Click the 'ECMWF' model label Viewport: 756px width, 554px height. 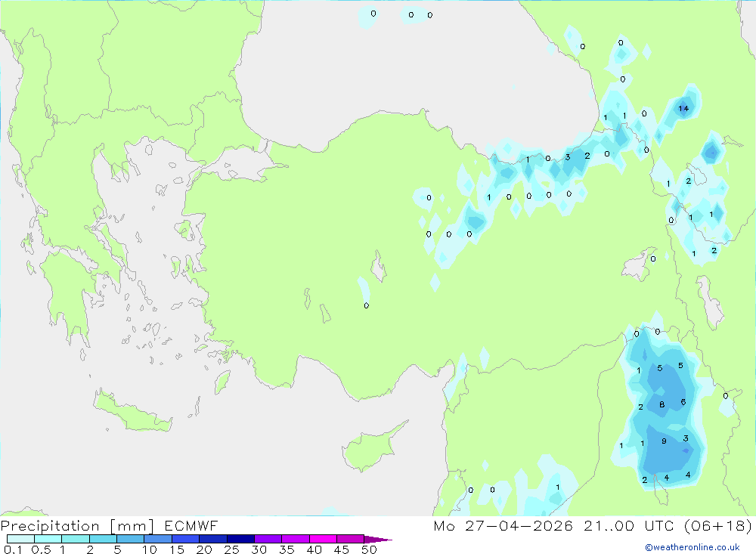click(x=191, y=525)
